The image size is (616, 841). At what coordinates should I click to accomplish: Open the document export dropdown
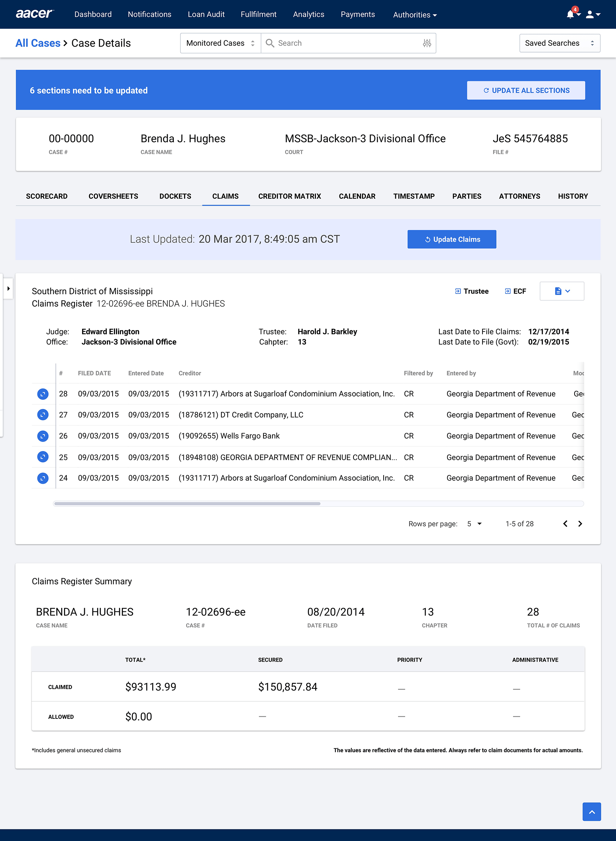[x=562, y=291]
